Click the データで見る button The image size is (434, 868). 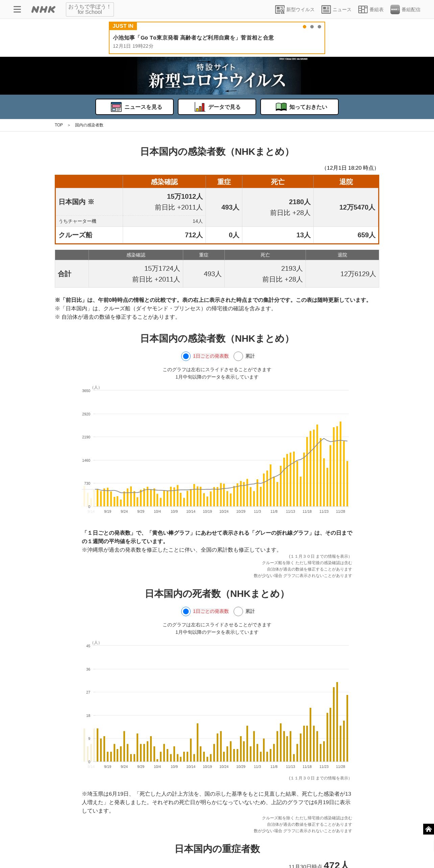217,107
